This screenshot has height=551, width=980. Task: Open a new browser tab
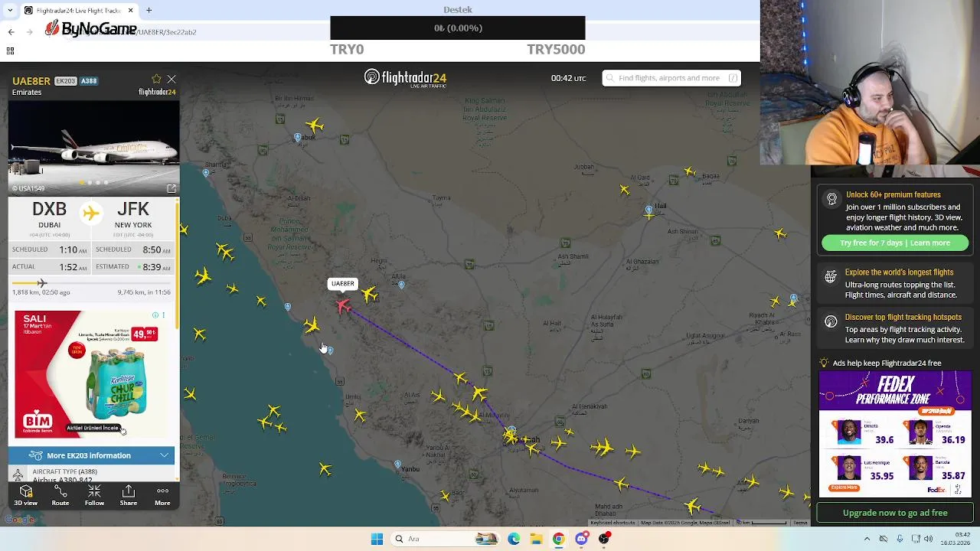point(149,10)
